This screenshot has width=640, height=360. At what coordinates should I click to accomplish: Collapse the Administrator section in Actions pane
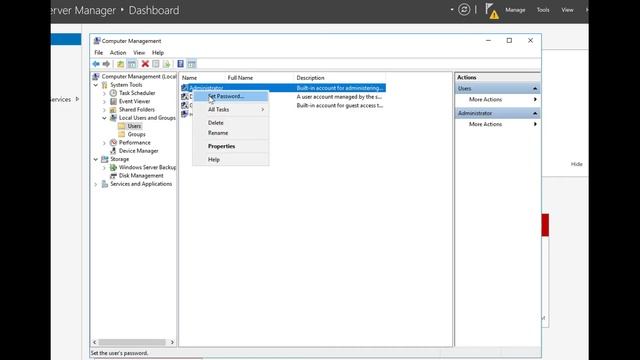(x=535, y=113)
